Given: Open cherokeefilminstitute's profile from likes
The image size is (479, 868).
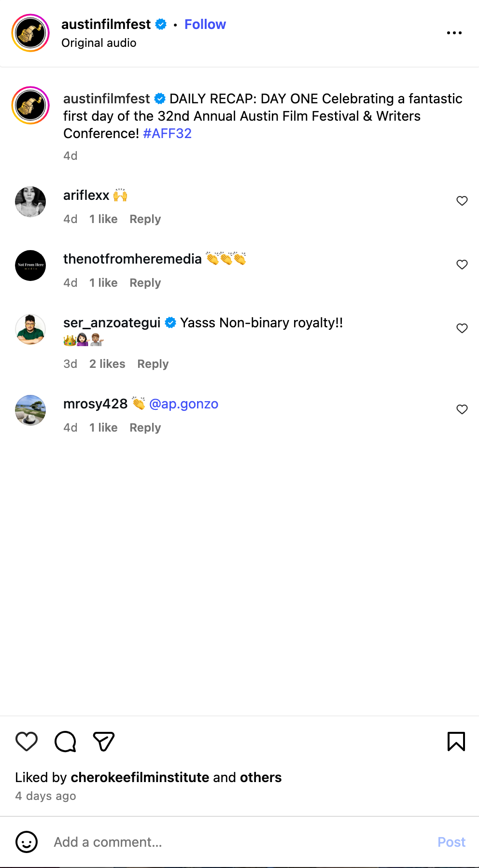Looking at the screenshot, I should click(140, 777).
